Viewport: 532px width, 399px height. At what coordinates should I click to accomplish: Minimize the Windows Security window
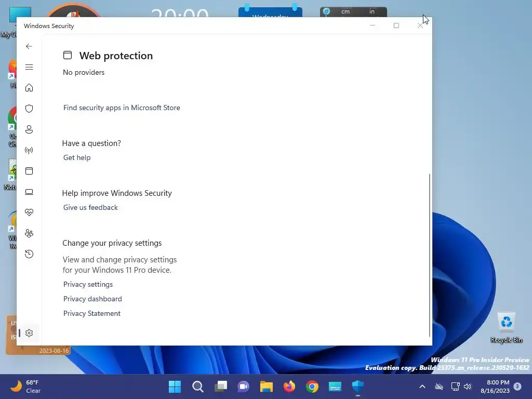coord(372,25)
